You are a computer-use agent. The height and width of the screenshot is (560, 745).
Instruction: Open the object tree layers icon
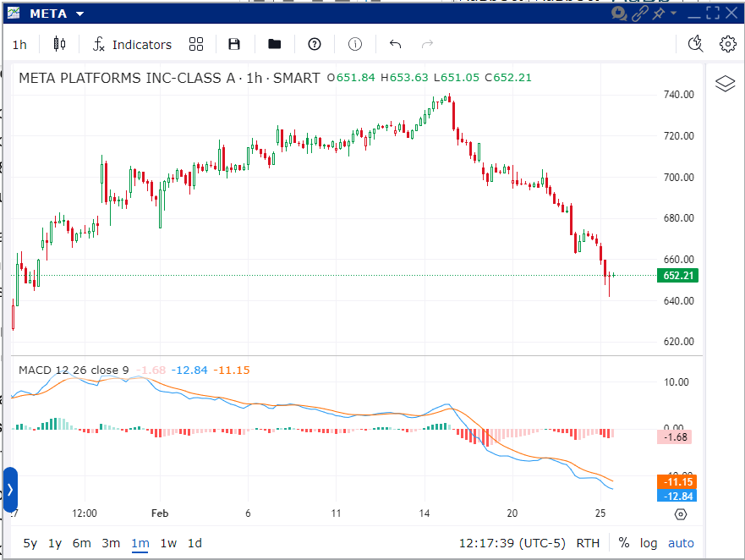click(725, 84)
